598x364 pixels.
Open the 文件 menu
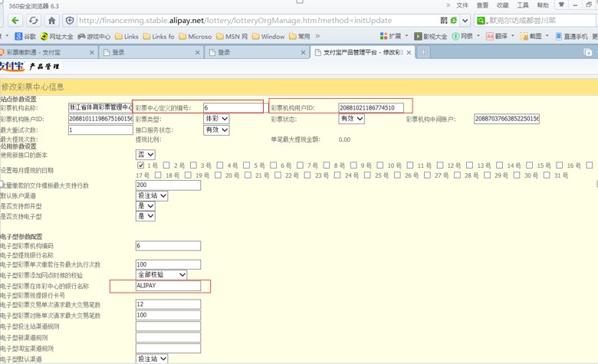(x=462, y=5)
